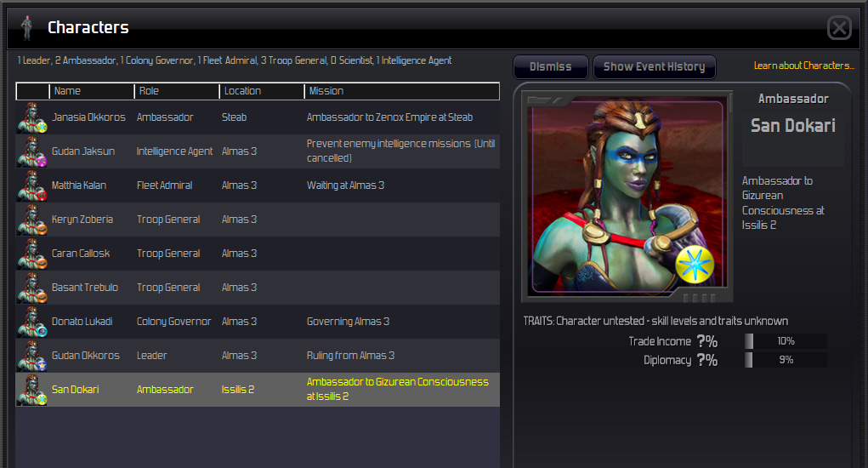The width and height of the screenshot is (868, 468).
Task: Click Issilis 2 location cell
Action: click(237, 390)
